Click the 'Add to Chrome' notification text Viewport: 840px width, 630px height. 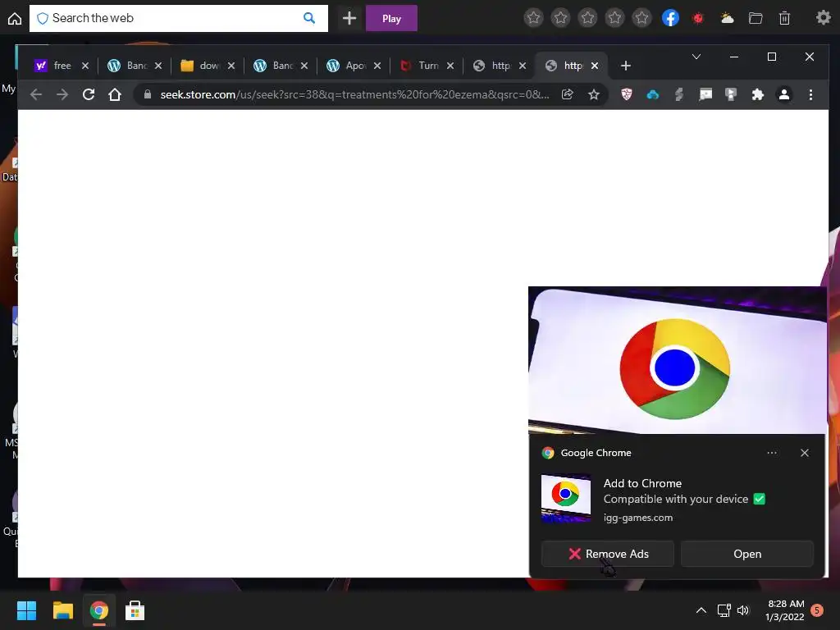tap(642, 483)
